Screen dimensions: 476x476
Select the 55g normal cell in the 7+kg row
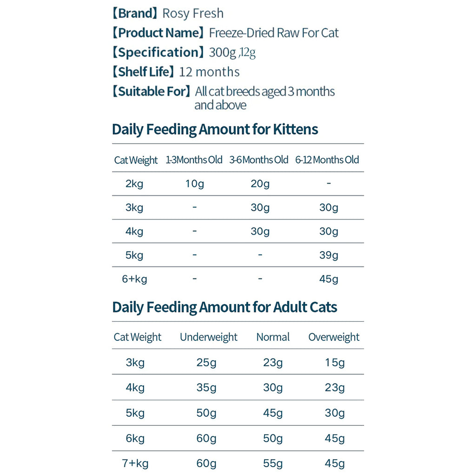tap(272, 463)
